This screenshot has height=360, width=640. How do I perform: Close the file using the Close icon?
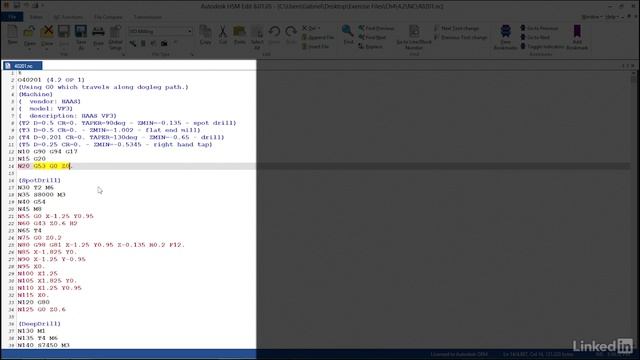click(x=47, y=32)
